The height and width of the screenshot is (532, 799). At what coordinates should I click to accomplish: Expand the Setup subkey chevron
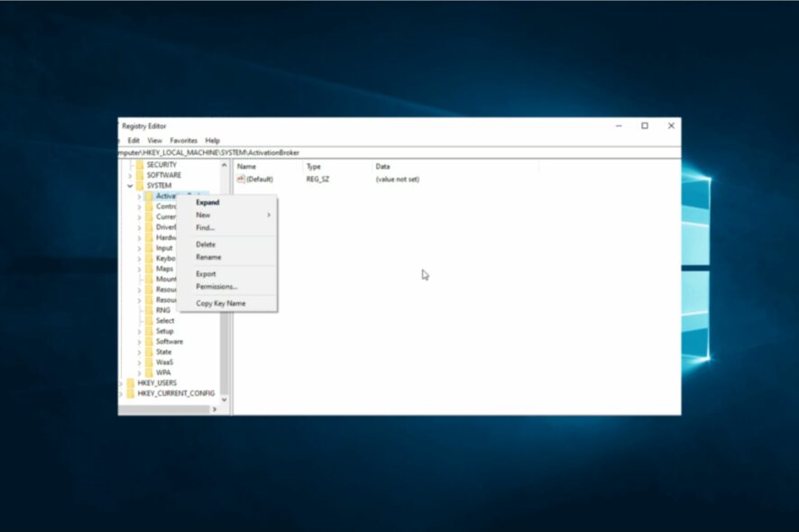point(139,331)
